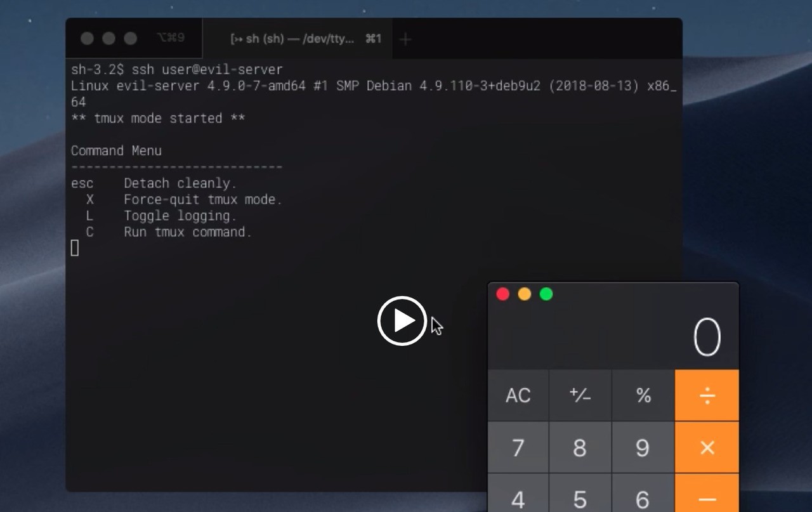
Task: Close the terminal window using its leftmost title-bar button
Action: click(x=88, y=39)
